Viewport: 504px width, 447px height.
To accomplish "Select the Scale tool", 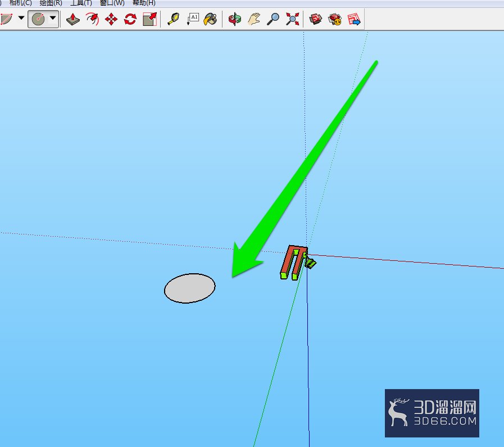I will tap(150, 19).
